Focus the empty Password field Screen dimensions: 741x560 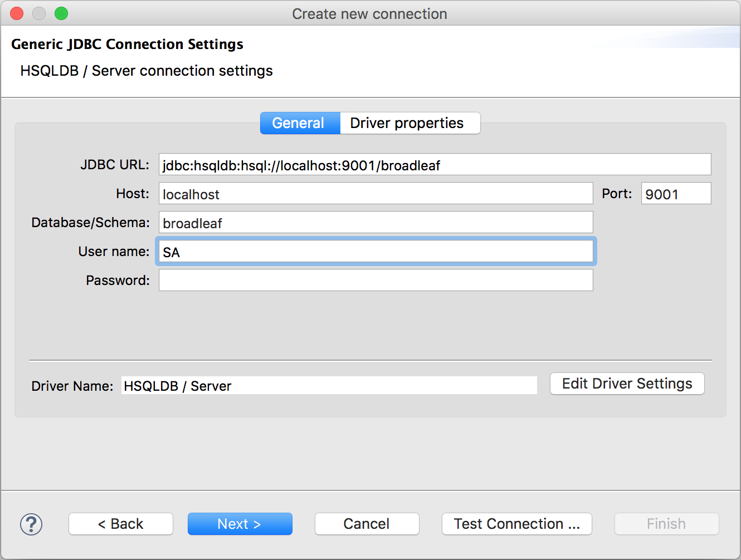pos(376,281)
